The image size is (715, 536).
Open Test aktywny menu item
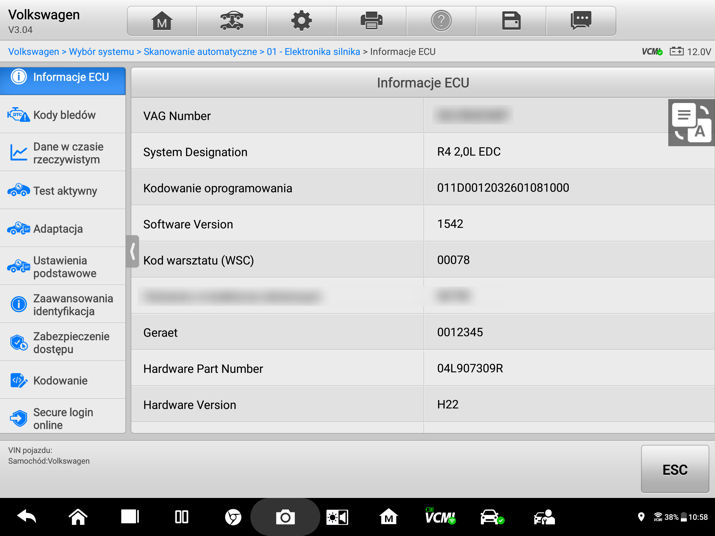62,191
